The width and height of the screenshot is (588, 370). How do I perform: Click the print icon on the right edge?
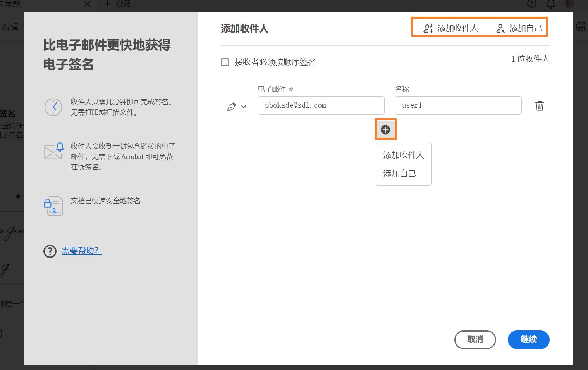[581, 26]
